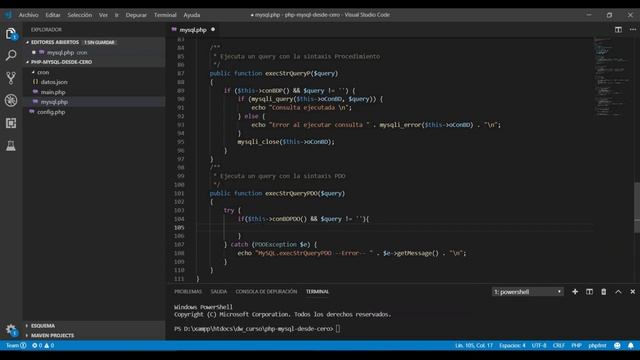
Task: Split the terminal panel
Action: tap(589, 291)
